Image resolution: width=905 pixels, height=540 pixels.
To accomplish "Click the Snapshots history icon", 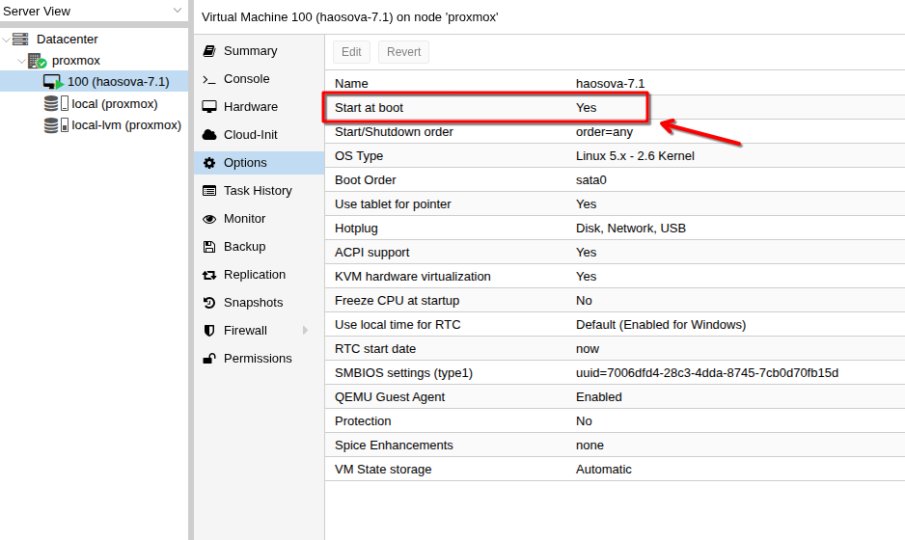I will tap(209, 303).
